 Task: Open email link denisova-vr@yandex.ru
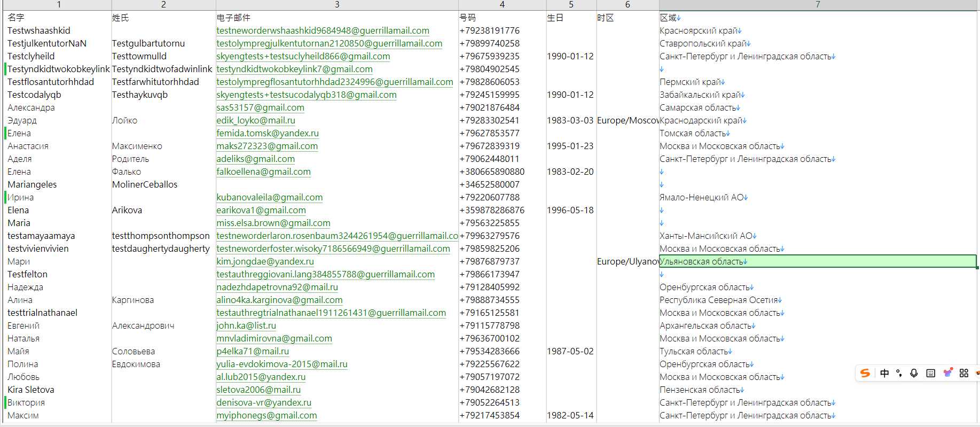(264, 402)
